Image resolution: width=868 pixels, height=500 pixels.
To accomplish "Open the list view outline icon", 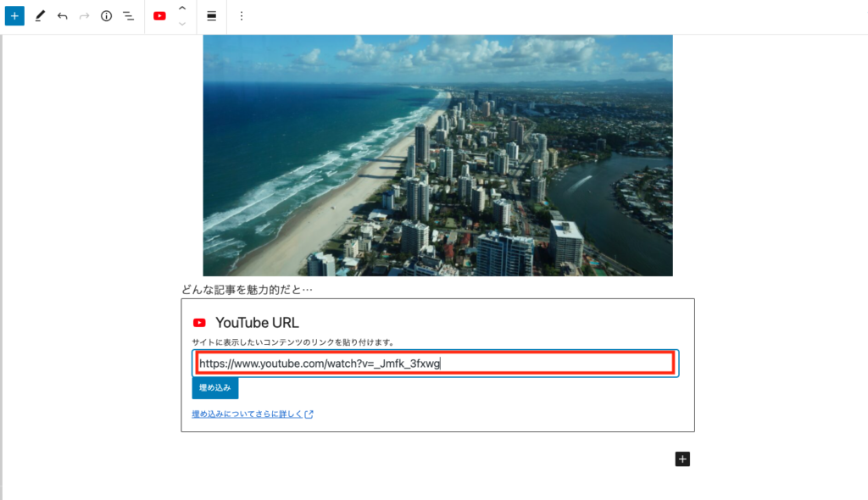I will pyautogui.click(x=128, y=16).
